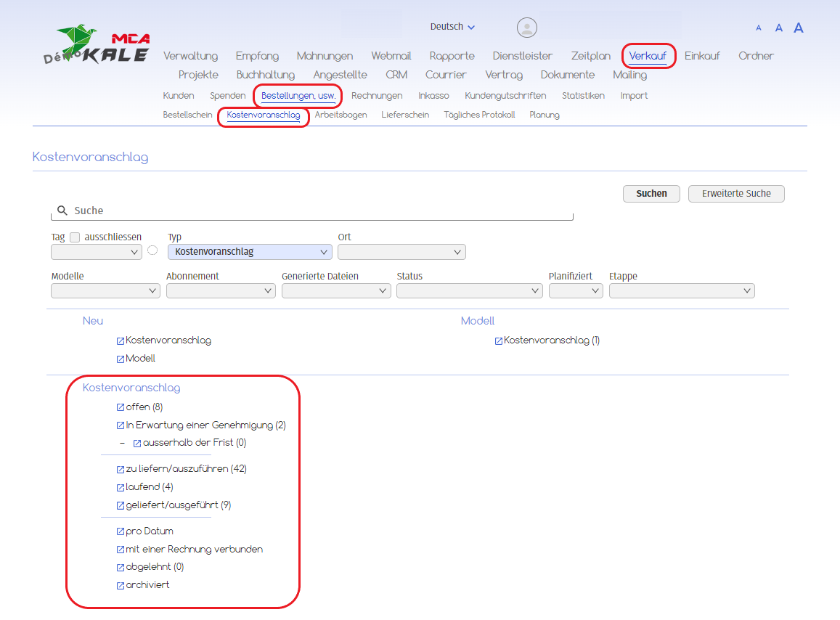Expand the Etappe dropdown

tap(681, 290)
